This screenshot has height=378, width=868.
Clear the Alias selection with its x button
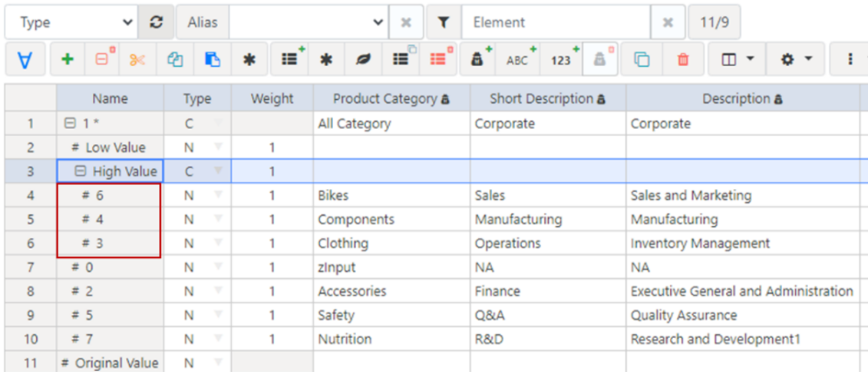(406, 22)
